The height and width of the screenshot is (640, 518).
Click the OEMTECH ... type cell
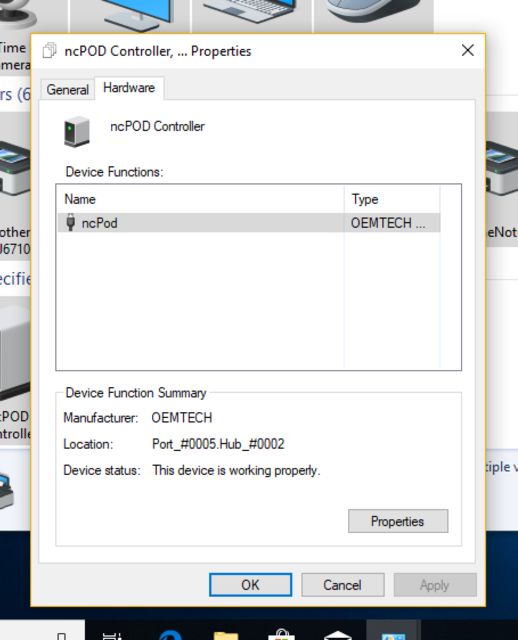388,223
